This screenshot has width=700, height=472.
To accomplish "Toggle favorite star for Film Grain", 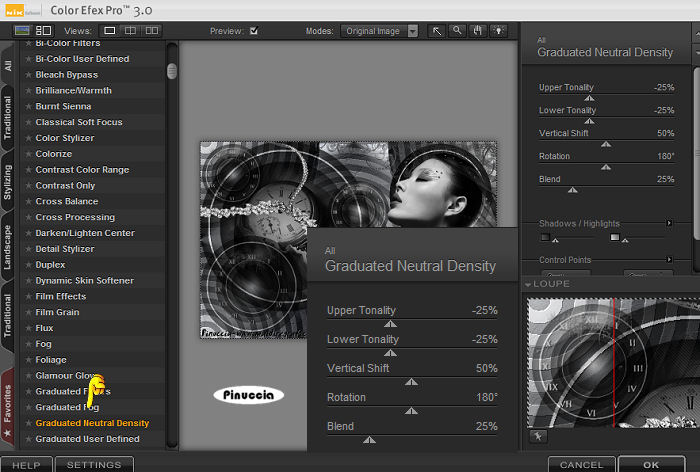I will click(x=28, y=312).
